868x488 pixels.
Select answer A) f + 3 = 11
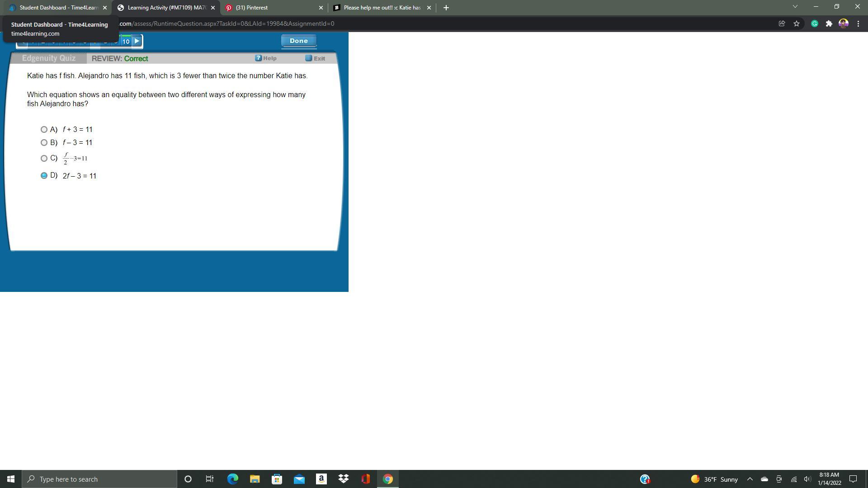[44, 130]
